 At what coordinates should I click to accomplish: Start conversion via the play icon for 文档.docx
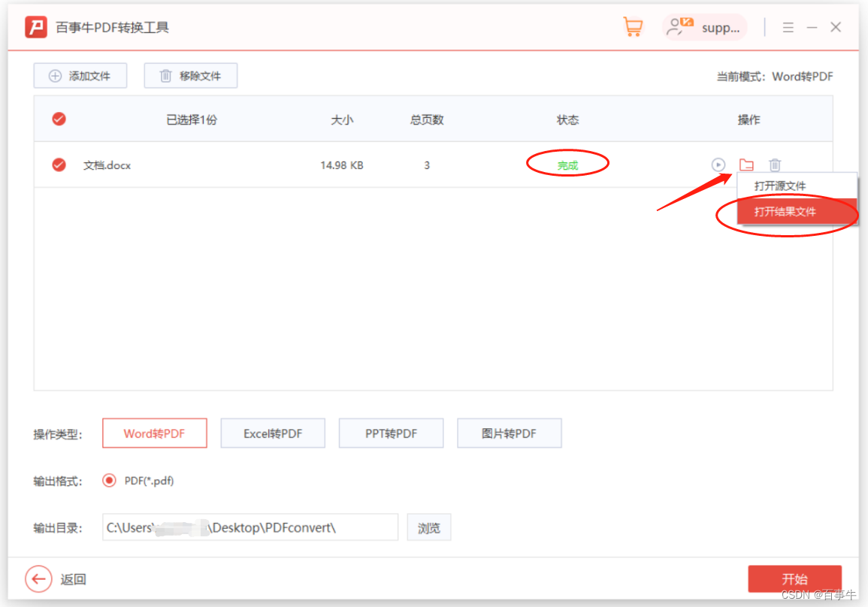coord(718,165)
